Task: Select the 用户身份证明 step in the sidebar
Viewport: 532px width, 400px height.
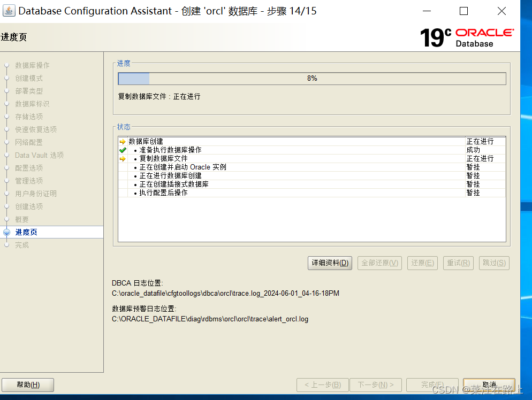Action: (x=36, y=194)
